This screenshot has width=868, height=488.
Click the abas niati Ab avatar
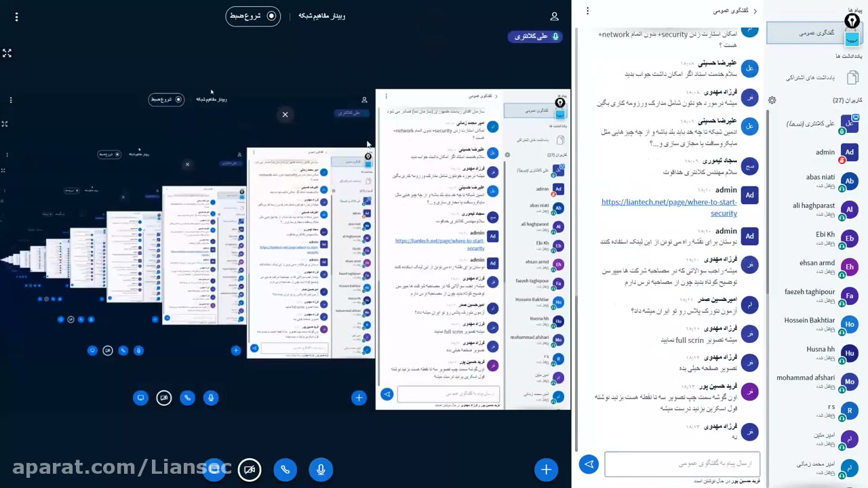pos(849,181)
